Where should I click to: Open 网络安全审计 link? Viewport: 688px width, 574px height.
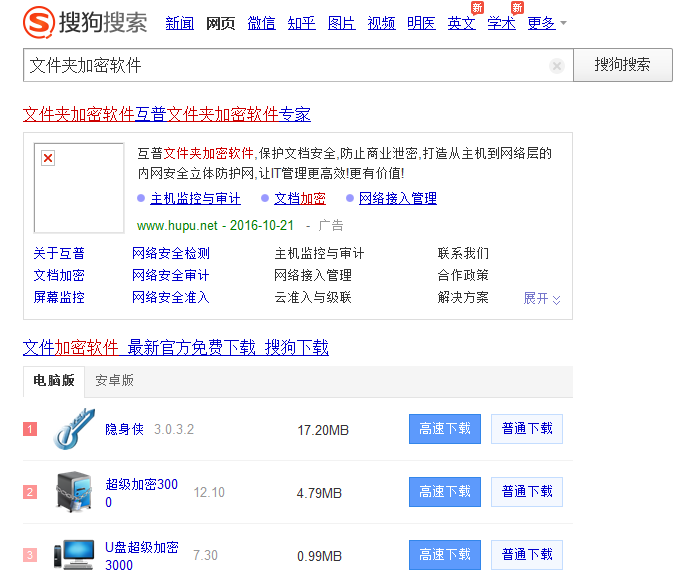tap(171, 275)
